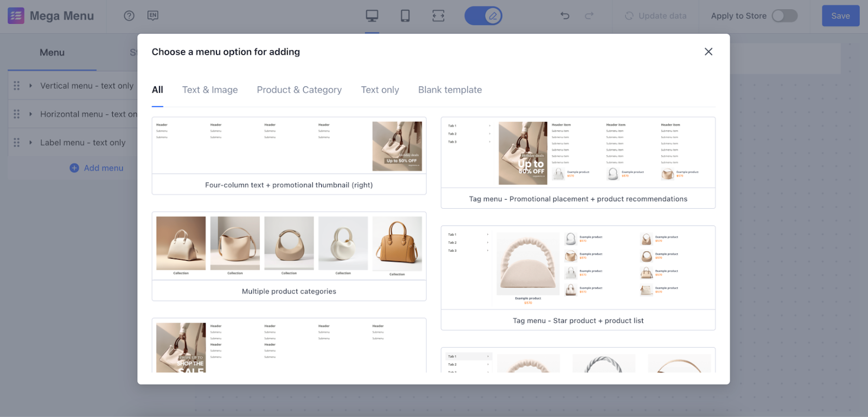Click the redo arrow icon

[x=589, y=16]
